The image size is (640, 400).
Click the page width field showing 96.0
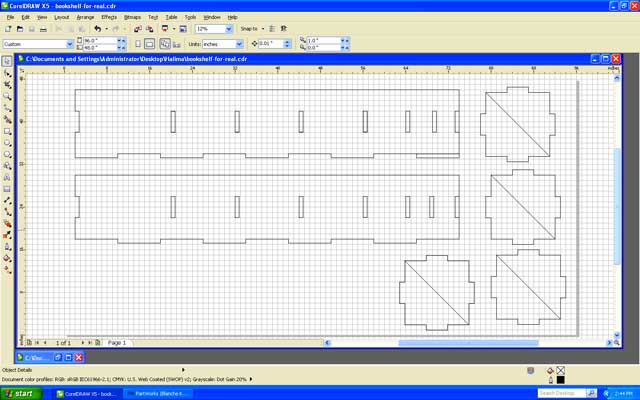(100, 41)
